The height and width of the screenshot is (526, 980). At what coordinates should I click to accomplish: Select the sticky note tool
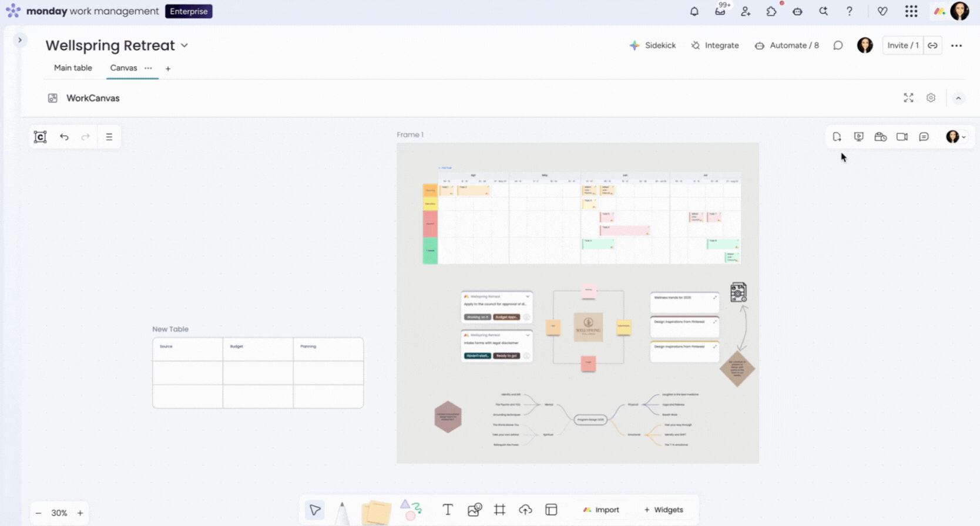pos(376,512)
